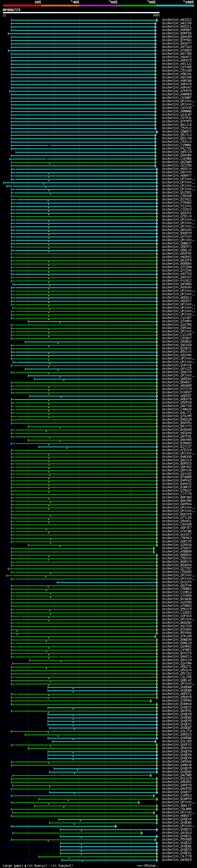Click the alignment bar for UniRef100_A4VB15
The image size is (197, 868).
point(110,860)
